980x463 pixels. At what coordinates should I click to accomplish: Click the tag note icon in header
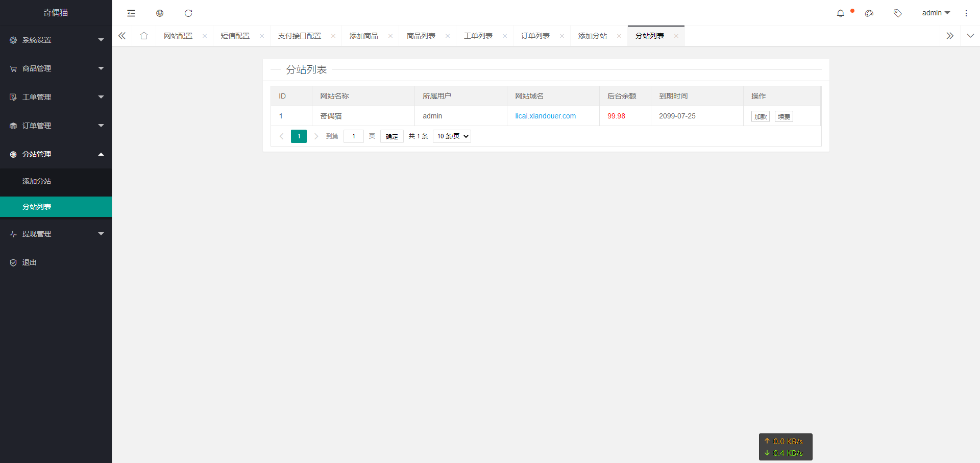point(898,13)
